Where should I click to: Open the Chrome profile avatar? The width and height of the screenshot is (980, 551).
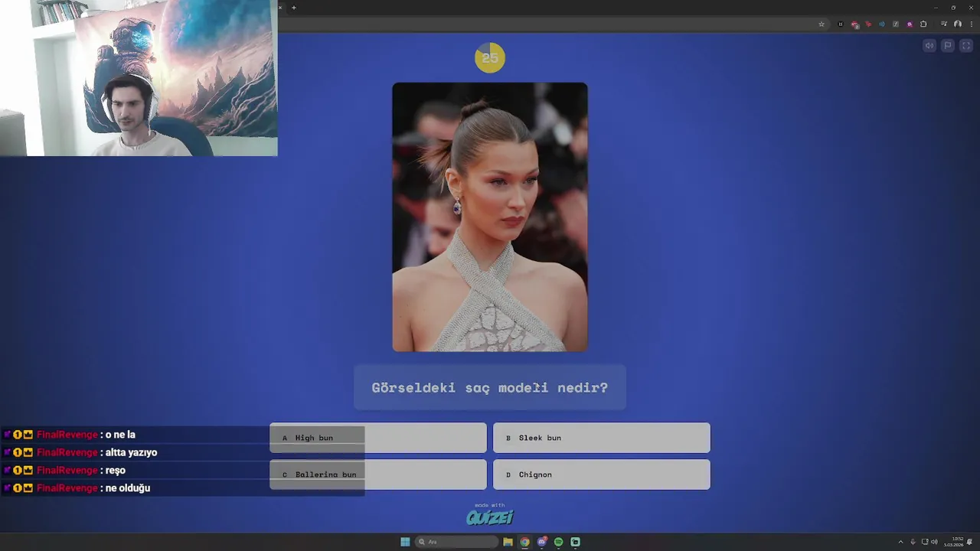(958, 24)
